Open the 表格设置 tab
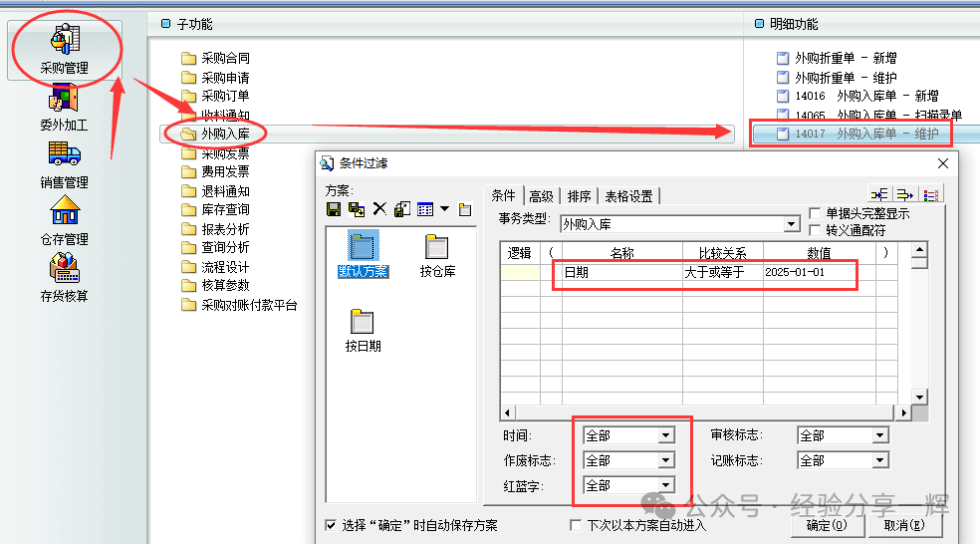 point(628,196)
